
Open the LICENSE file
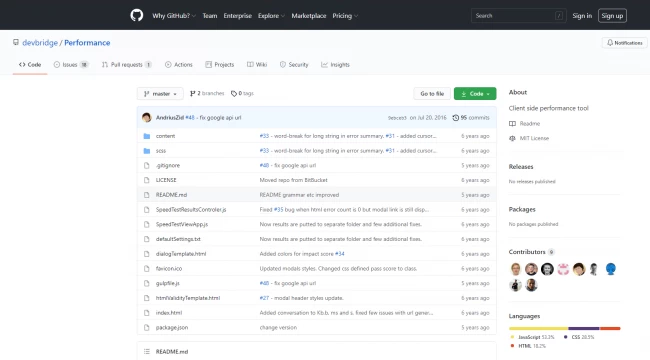166,180
